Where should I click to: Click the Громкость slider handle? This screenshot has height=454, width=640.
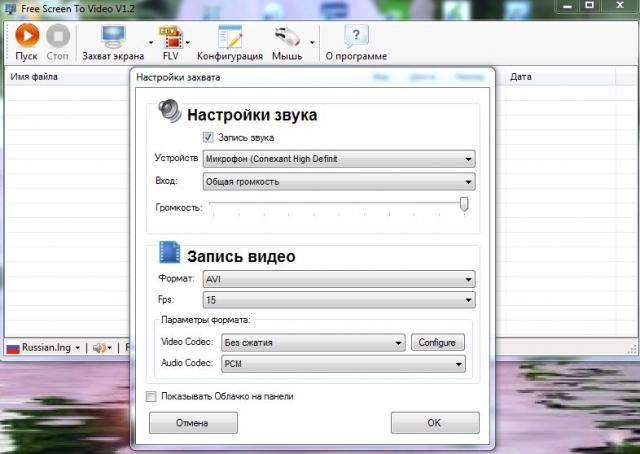click(x=464, y=204)
